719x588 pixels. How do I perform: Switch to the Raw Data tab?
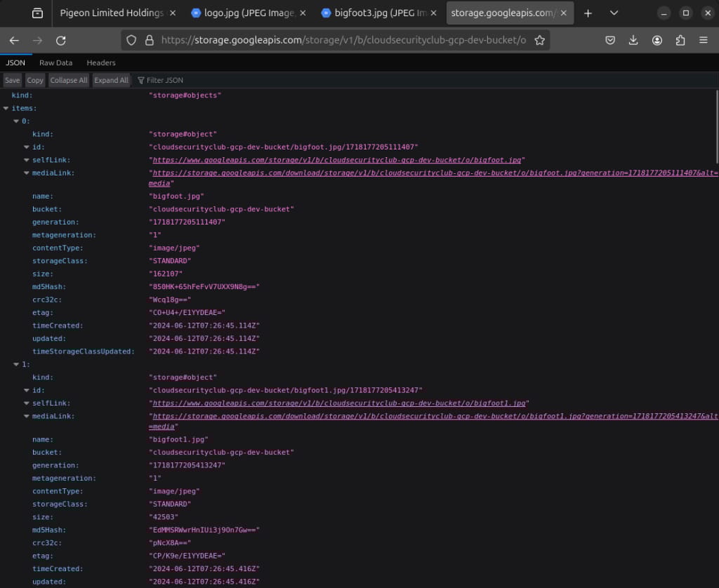(55, 62)
